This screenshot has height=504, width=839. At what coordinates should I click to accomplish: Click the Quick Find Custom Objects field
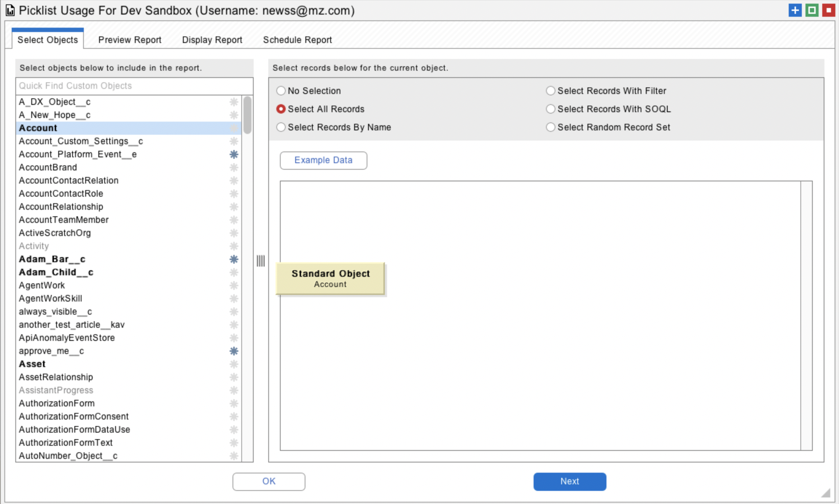click(x=134, y=86)
